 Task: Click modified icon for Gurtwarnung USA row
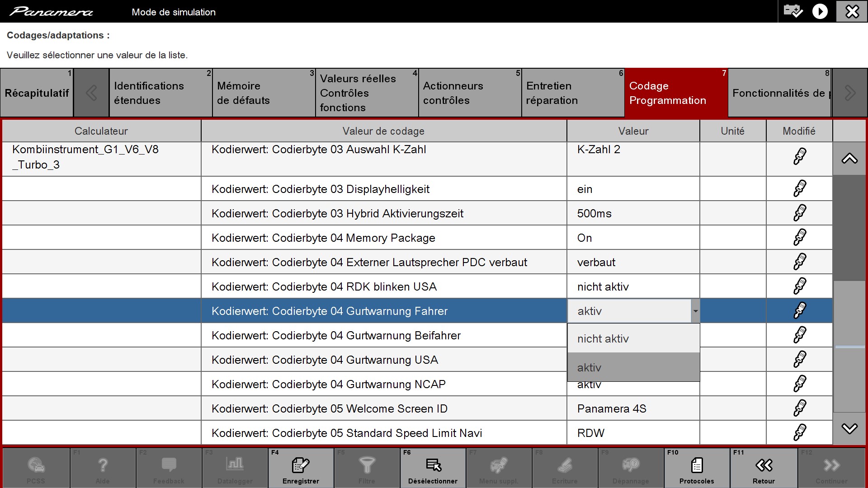click(799, 359)
